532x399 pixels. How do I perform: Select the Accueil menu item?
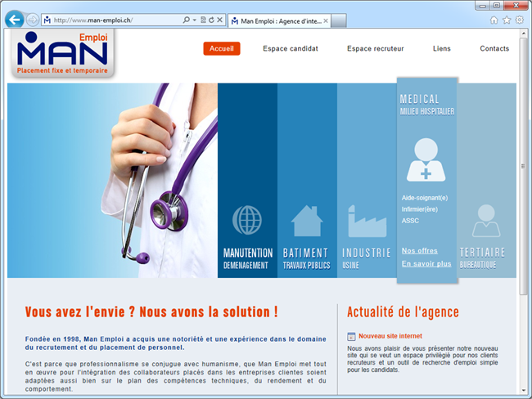tap(222, 49)
